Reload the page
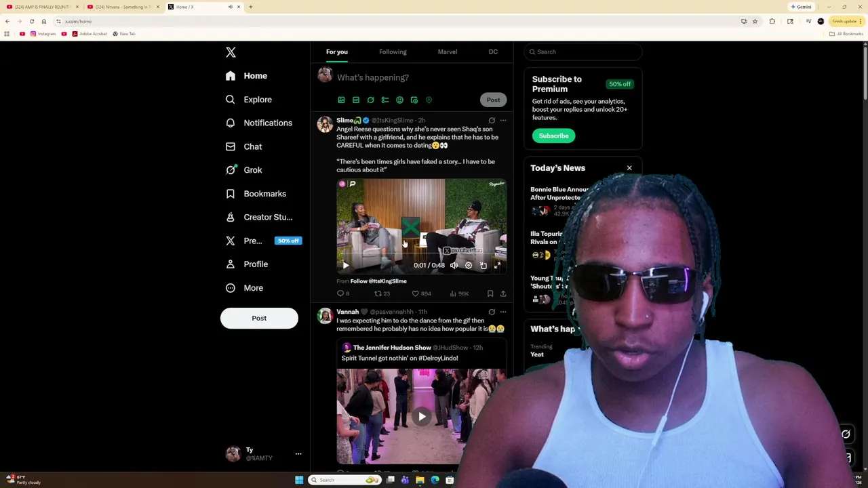Image resolution: width=868 pixels, height=488 pixels. click(31, 22)
